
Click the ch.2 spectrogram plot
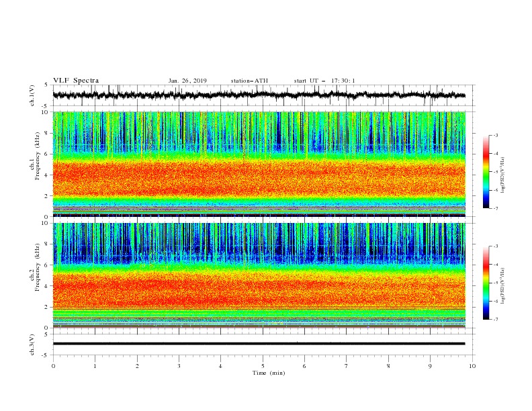259,275
